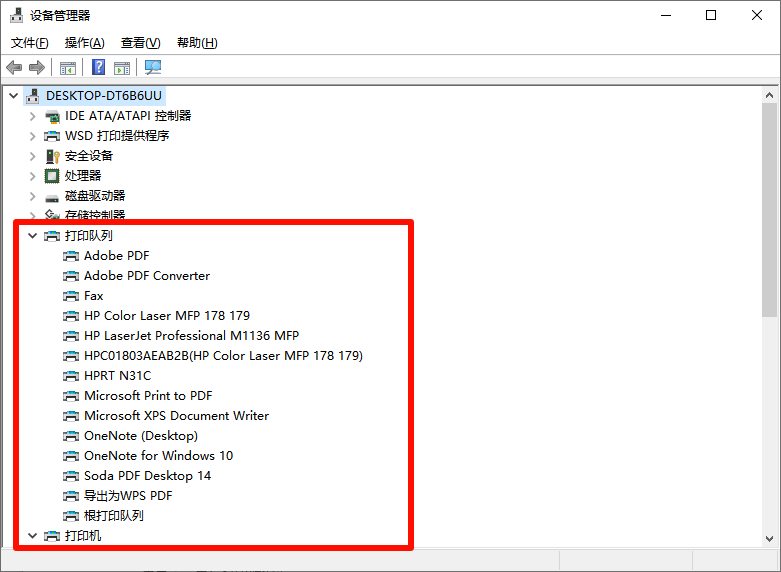Minimize the Device Manager window
781x572 pixels.
(x=666, y=15)
